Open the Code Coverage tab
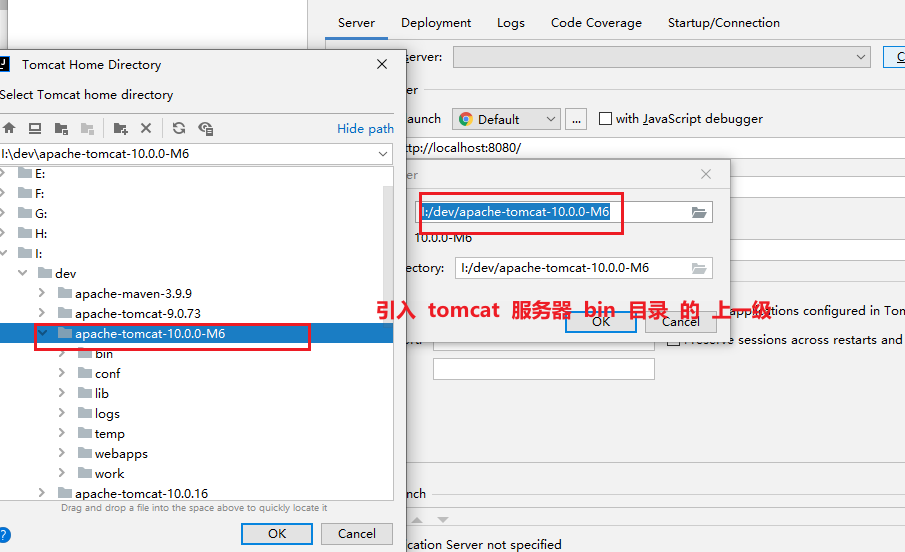Screen dimensions: 905x552 596,23
